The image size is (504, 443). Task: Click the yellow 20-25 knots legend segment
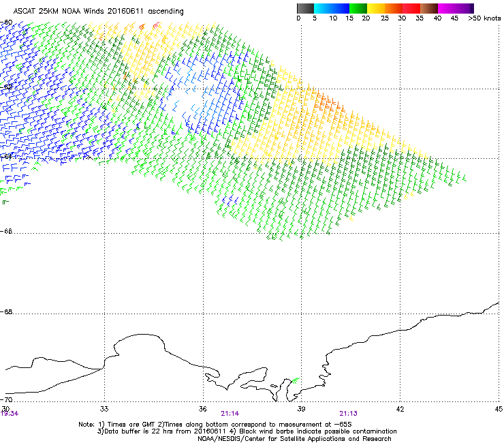click(x=376, y=8)
